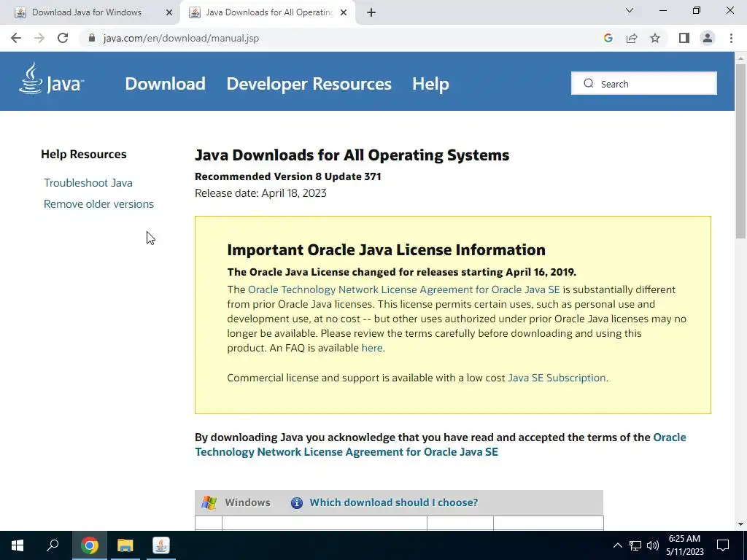Click the browser forward arrow
Screen dimensions: 747x560
pos(39,38)
